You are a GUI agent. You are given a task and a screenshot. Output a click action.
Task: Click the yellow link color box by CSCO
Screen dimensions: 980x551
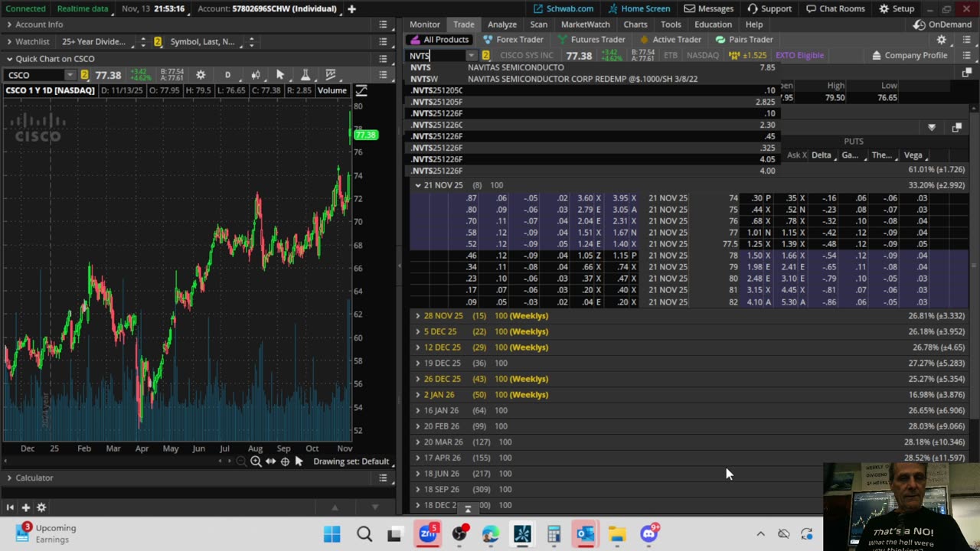click(84, 75)
